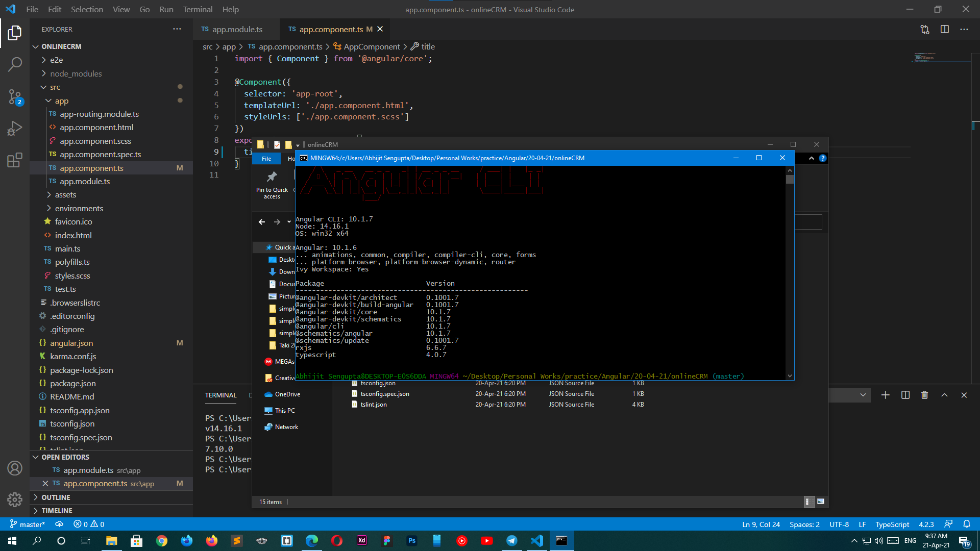Click Pin to Quick access in onlineCRM window

tap(272, 185)
